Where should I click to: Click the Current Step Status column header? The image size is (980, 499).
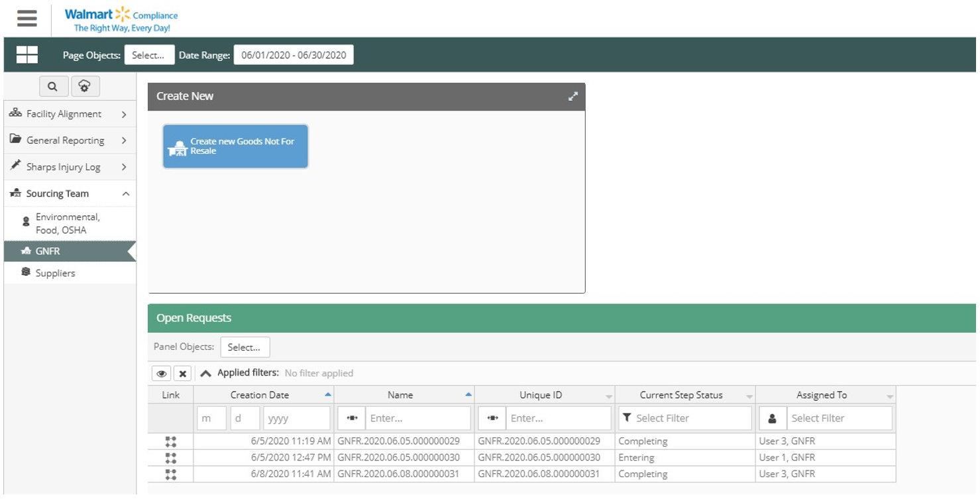[685, 395]
